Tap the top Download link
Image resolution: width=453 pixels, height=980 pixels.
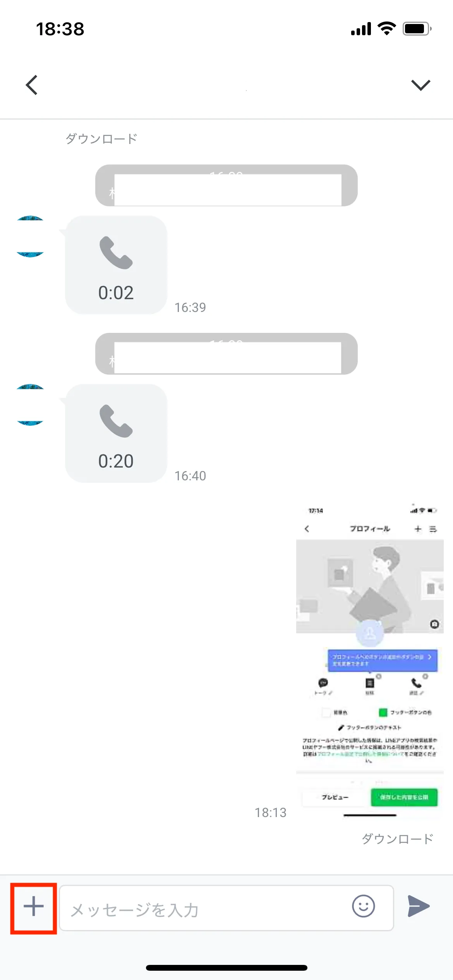click(101, 139)
